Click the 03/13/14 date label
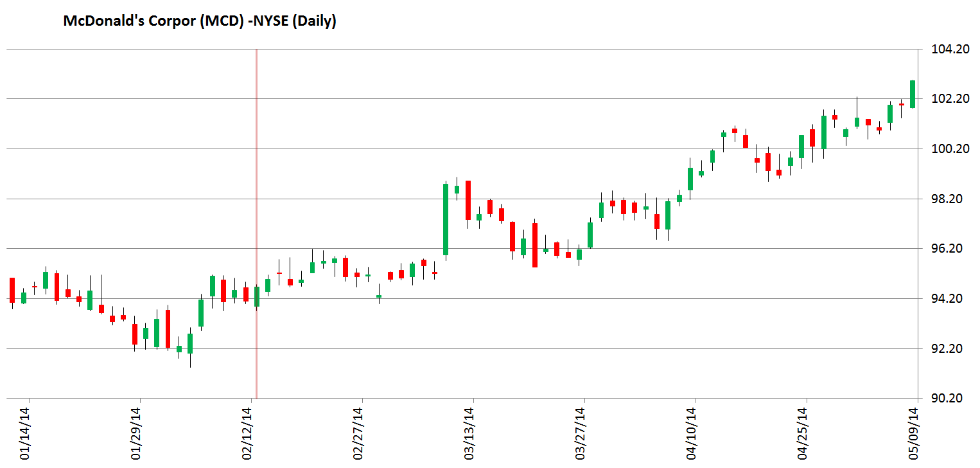The image size is (980, 468). tap(470, 433)
